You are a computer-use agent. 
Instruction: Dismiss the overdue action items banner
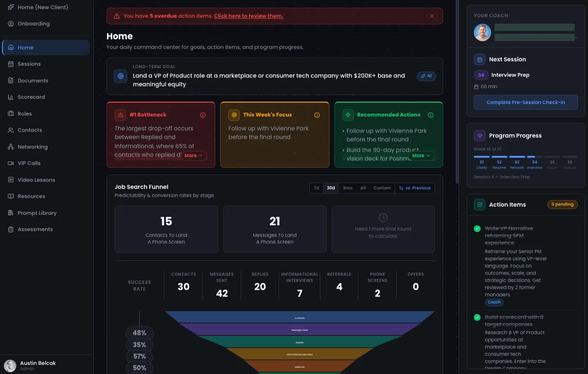pyautogui.click(x=432, y=16)
